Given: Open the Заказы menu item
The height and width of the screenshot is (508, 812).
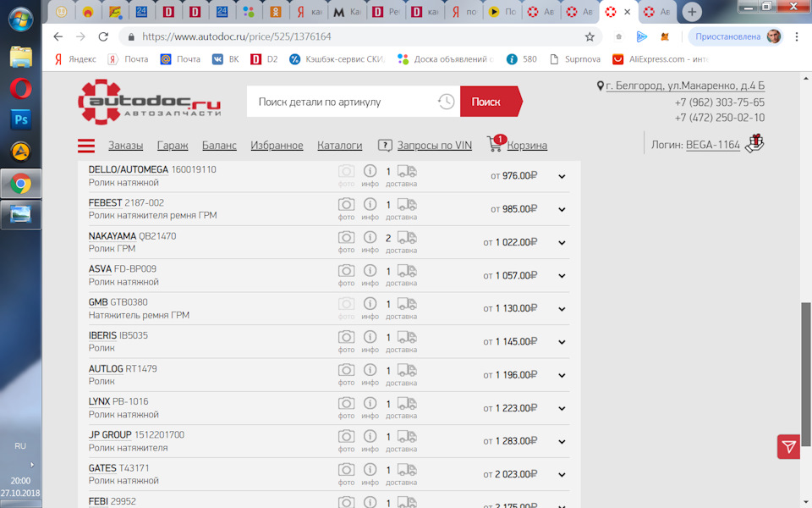Looking at the screenshot, I should 125,146.
